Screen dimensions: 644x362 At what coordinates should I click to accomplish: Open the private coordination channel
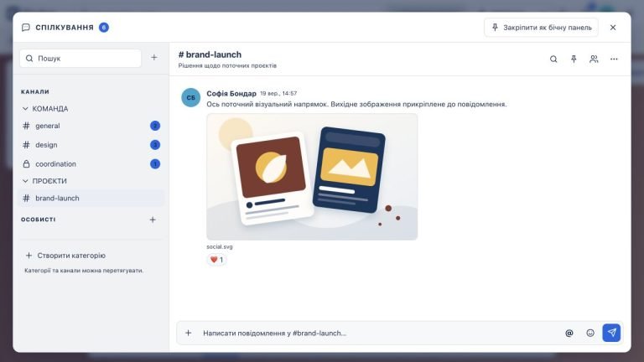[x=92, y=163]
